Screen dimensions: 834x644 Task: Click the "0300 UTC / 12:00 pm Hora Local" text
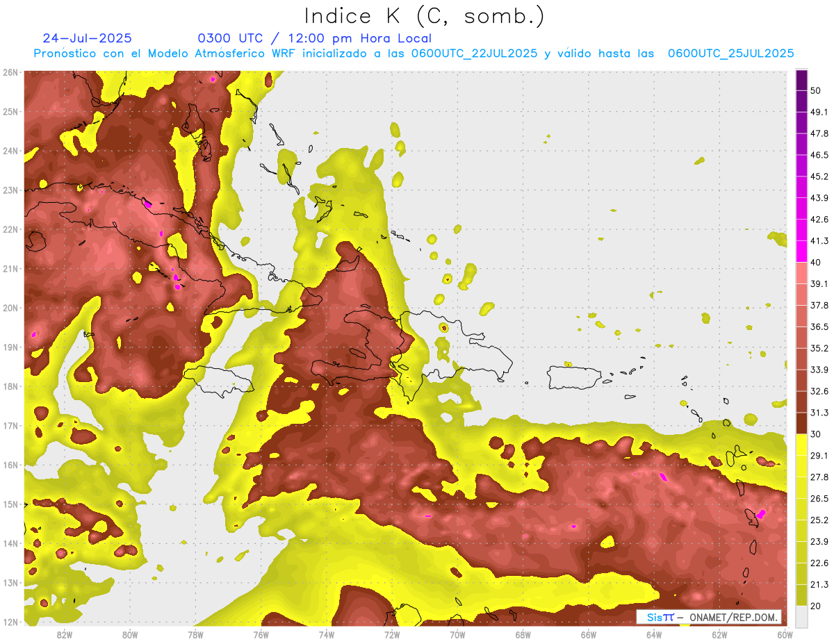point(314,38)
